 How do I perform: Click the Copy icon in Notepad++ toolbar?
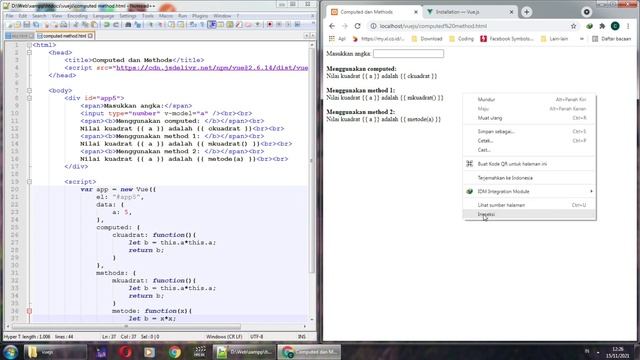(85, 25)
